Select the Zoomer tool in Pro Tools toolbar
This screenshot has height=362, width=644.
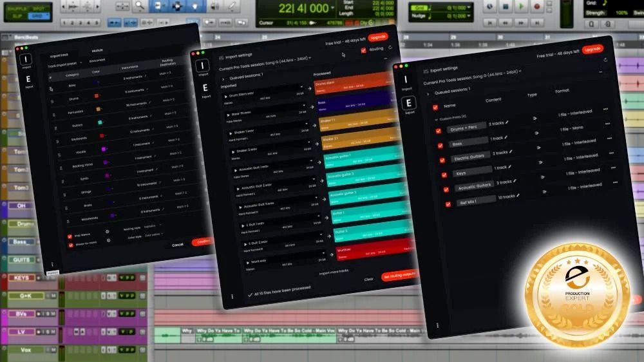[x=140, y=6]
